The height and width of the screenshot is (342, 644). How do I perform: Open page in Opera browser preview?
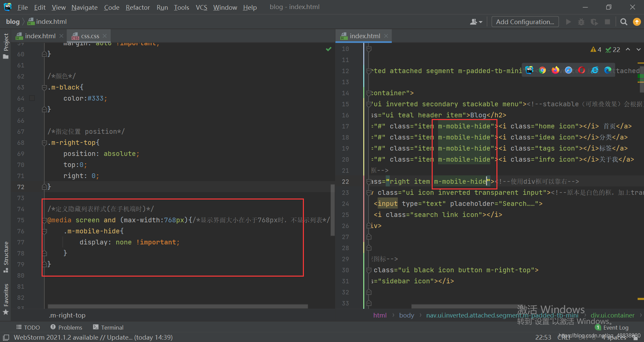[x=582, y=70]
